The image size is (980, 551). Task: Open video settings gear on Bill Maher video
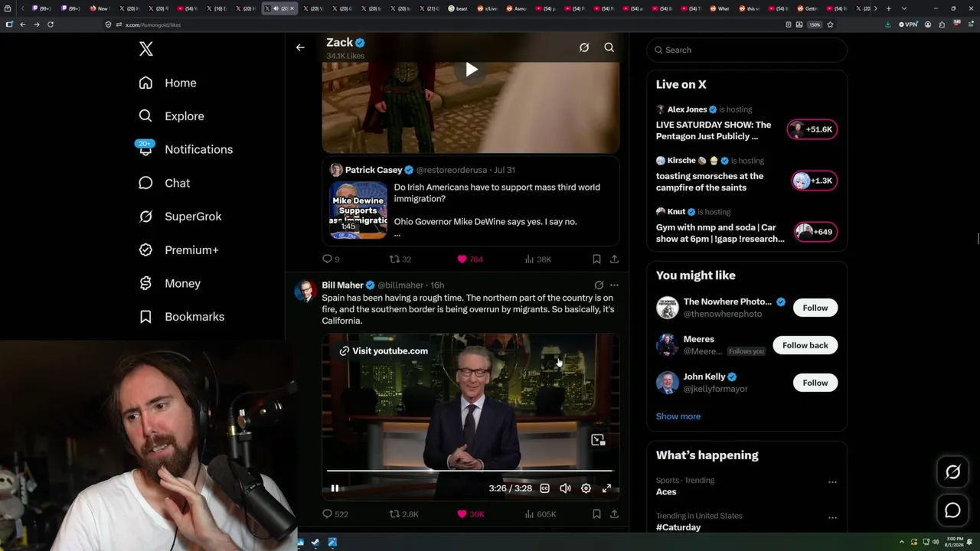coord(586,488)
